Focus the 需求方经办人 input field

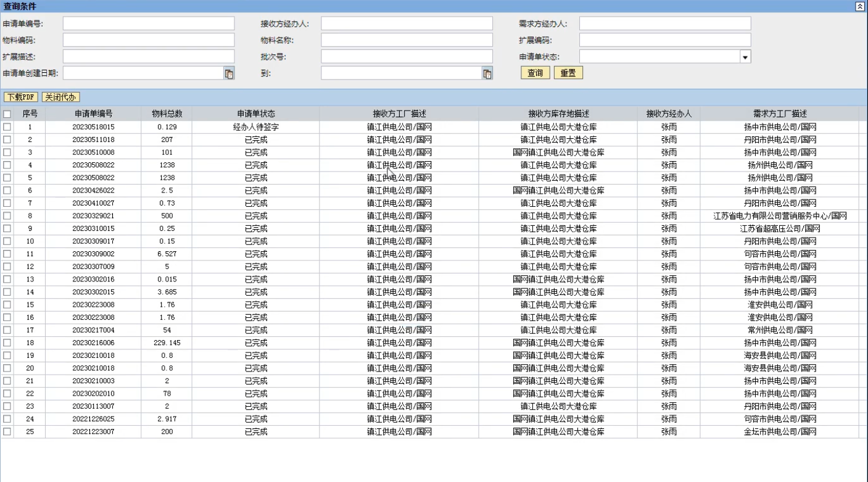(664, 23)
